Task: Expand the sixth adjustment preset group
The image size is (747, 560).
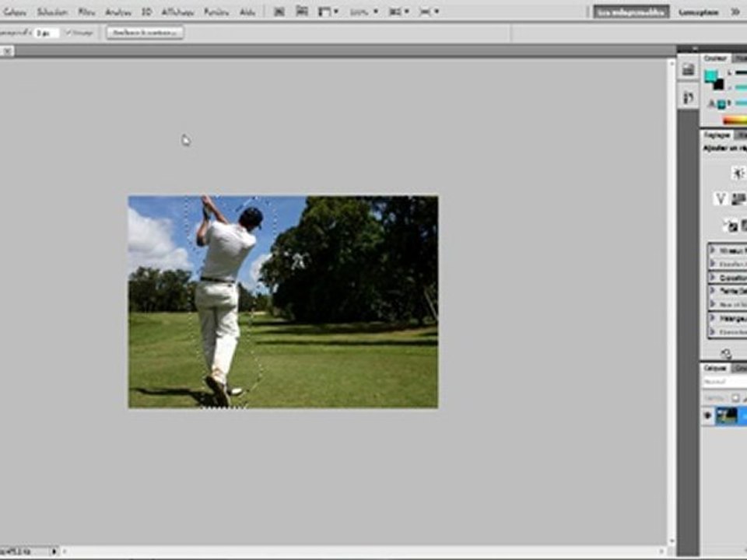Action: [714, 317]
